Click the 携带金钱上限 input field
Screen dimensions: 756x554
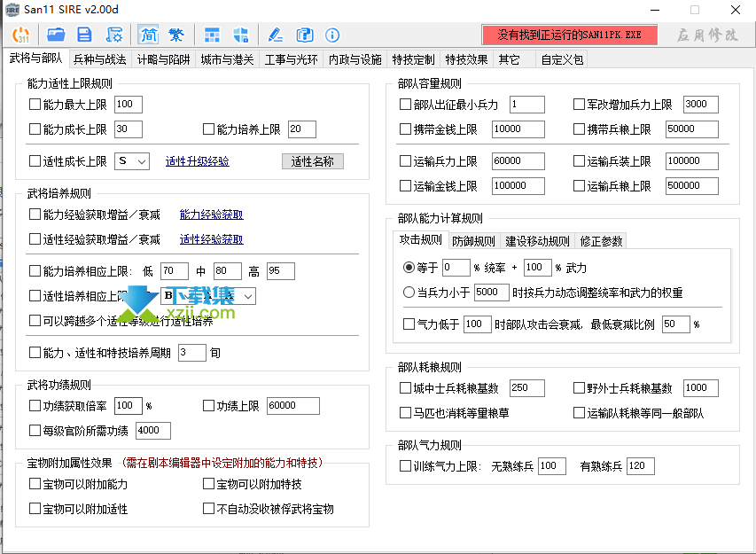518,129
